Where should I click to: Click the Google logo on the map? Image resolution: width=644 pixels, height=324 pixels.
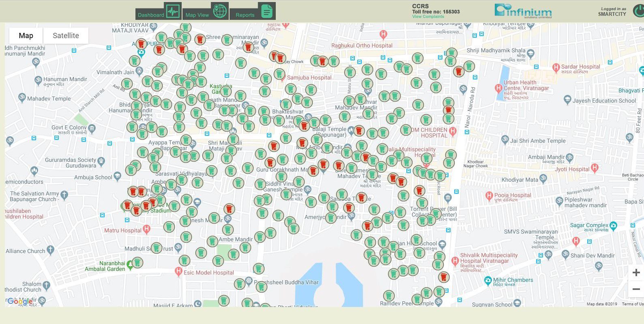point(19,301)
